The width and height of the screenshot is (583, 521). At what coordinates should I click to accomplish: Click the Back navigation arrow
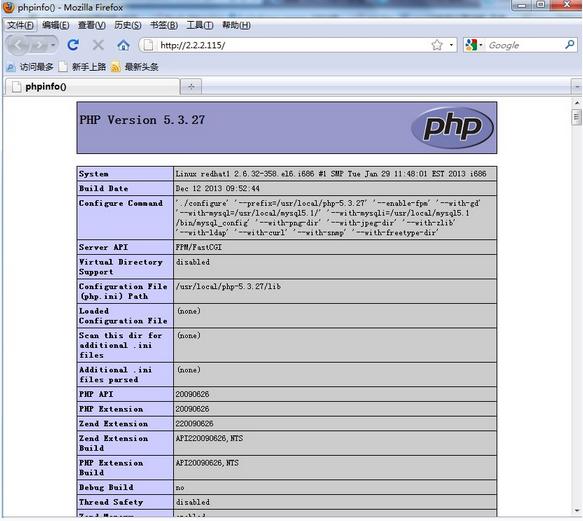pos(18,45)
